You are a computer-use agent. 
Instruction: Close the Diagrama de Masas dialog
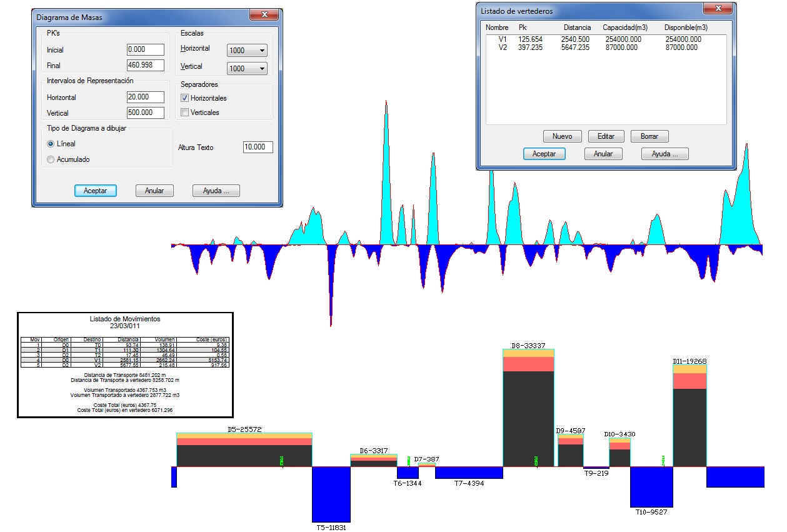pyautogui.click(x=264, y=16)
